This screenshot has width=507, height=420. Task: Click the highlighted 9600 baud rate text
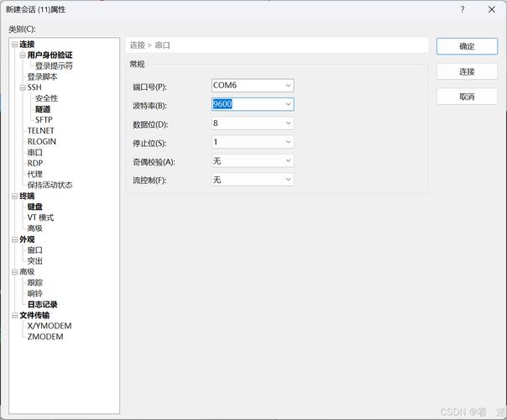coord(222,104)
